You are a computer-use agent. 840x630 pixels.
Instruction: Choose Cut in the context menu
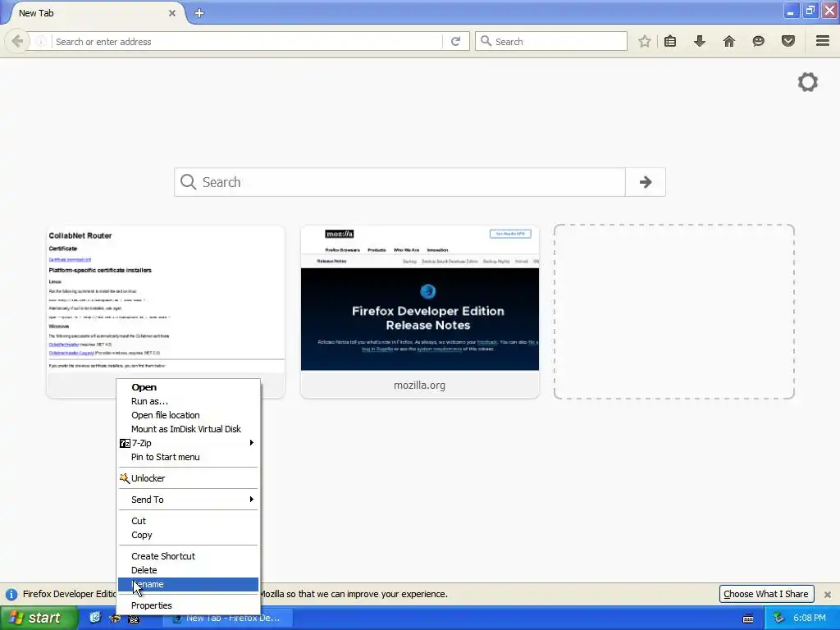click(x=188, y=521)
